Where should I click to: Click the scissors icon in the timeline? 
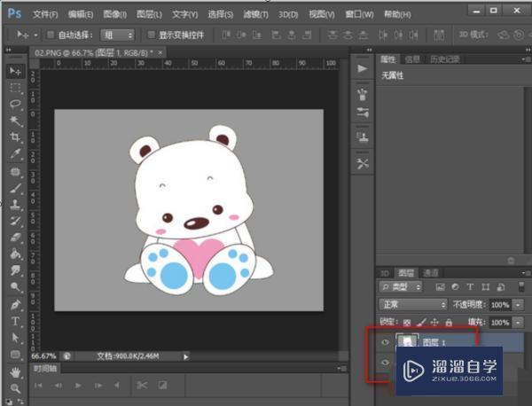coord(141,386)
